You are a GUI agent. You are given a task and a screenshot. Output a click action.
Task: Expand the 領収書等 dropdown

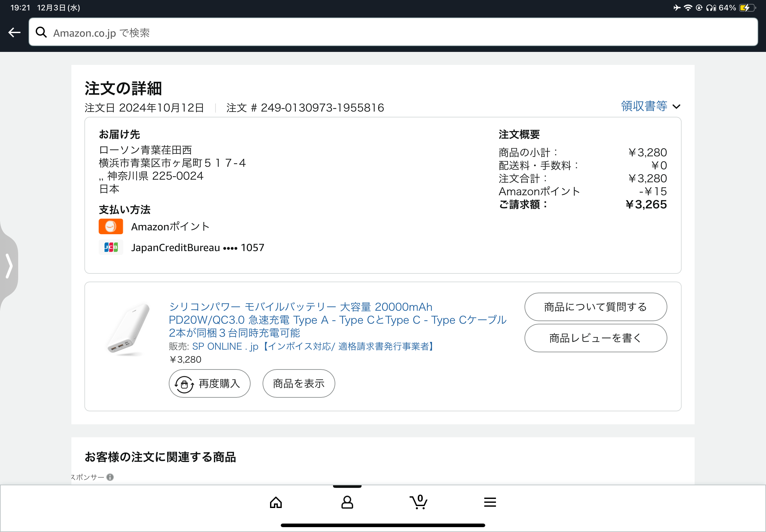tap(644, 106)
